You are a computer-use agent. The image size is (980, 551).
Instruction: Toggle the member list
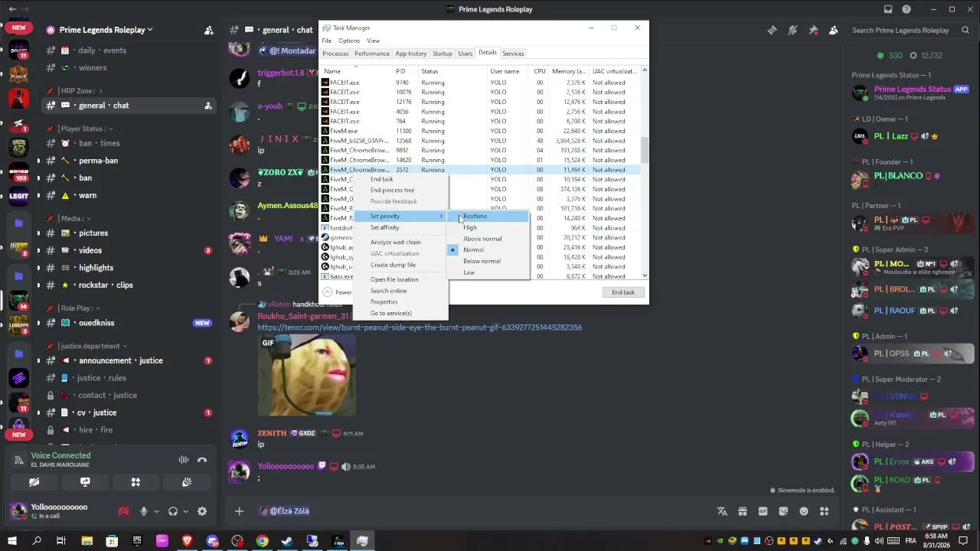[x=833, y=30]
